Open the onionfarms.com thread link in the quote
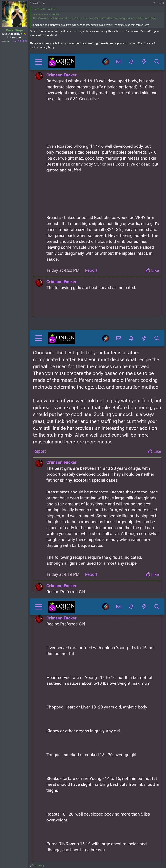The image size is (166, 868). (94, 18)
